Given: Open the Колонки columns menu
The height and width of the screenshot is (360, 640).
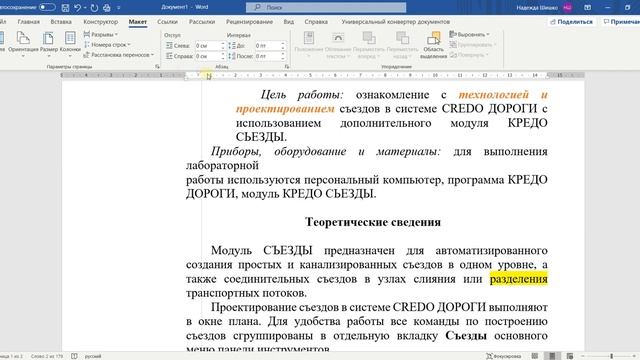Looking at the screenshot, I should coord(70,43).
